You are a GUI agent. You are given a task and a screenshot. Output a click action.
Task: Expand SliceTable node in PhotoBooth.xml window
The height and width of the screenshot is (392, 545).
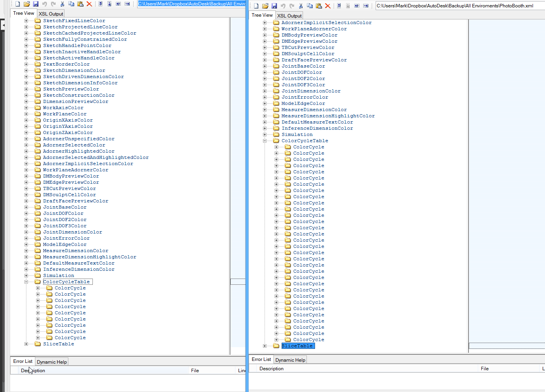[x=265, y=346]
